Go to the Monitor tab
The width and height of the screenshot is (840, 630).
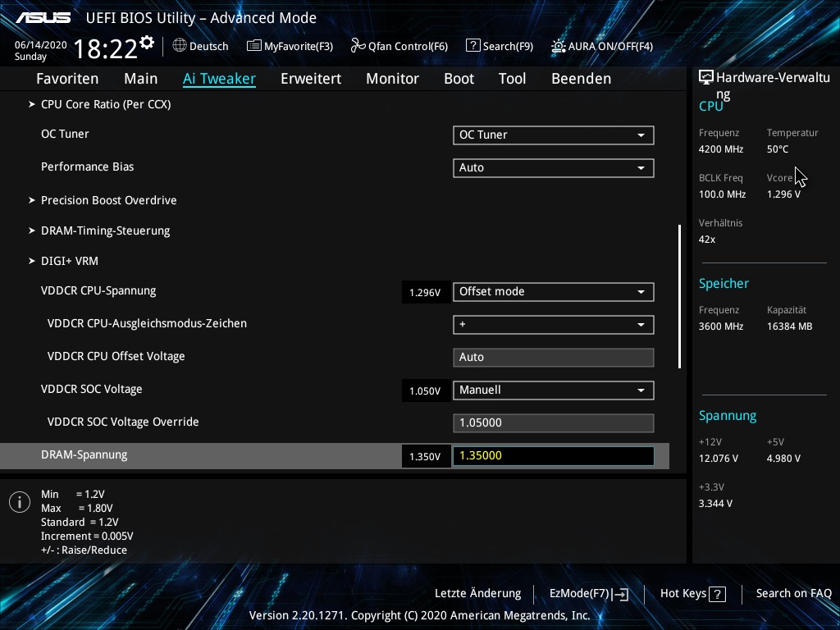pos(392,79)
